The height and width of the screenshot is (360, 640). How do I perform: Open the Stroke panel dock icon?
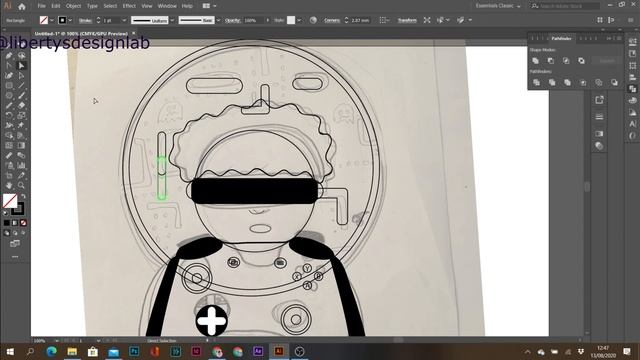tap(599, 117)
